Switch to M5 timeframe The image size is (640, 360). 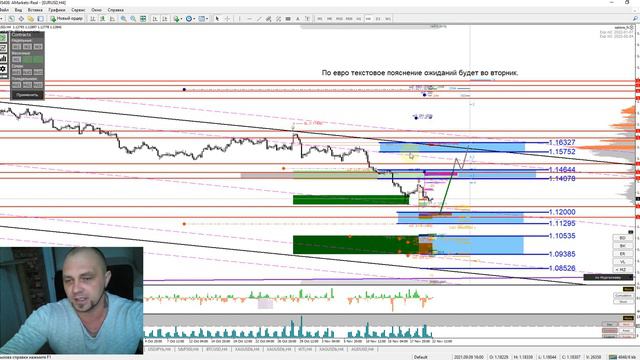tap(329, 19)
